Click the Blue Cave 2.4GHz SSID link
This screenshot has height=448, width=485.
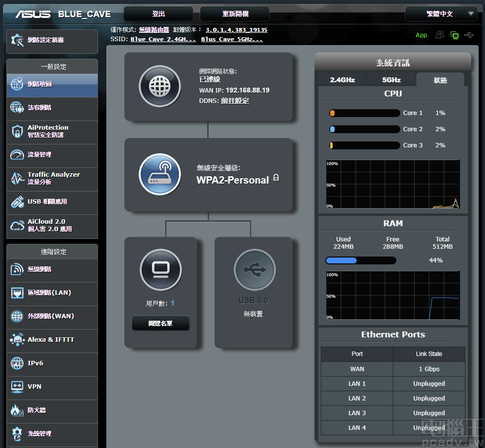tap(163, 39)
